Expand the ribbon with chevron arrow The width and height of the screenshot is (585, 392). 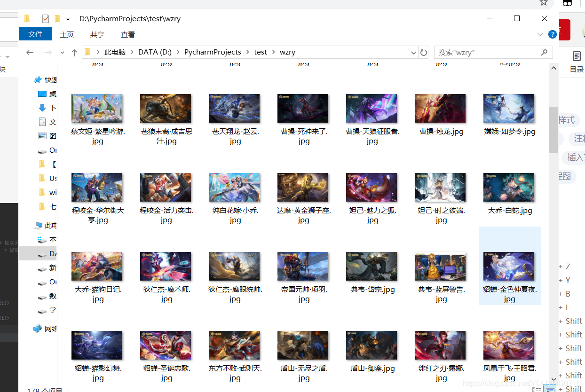[x=540, y=34]
